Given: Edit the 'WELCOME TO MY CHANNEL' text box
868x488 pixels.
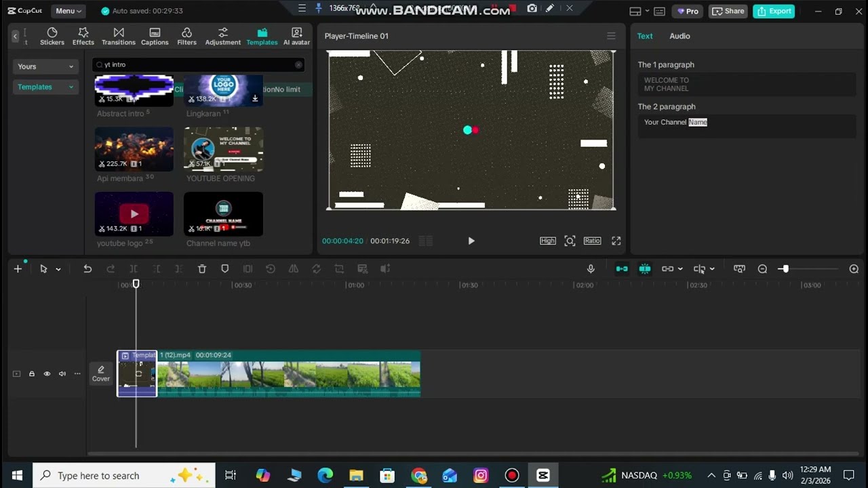Looking at the screenshot, I should tap(747, 84).
